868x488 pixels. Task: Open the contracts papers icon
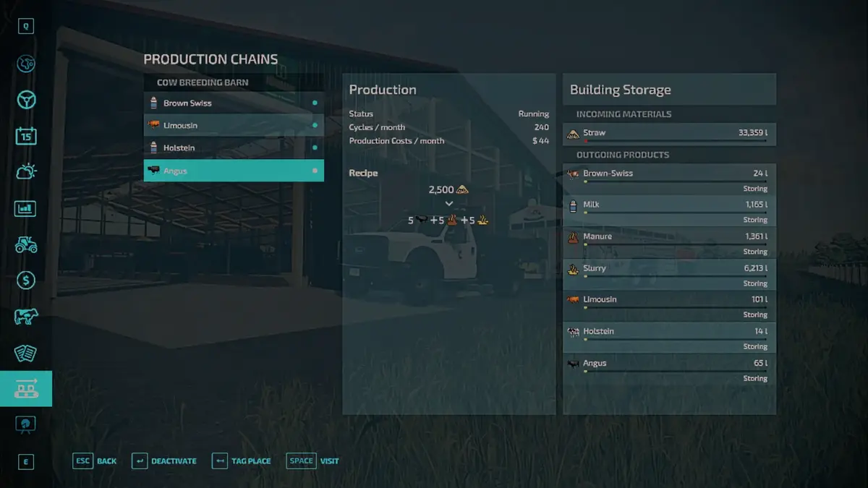26,353
